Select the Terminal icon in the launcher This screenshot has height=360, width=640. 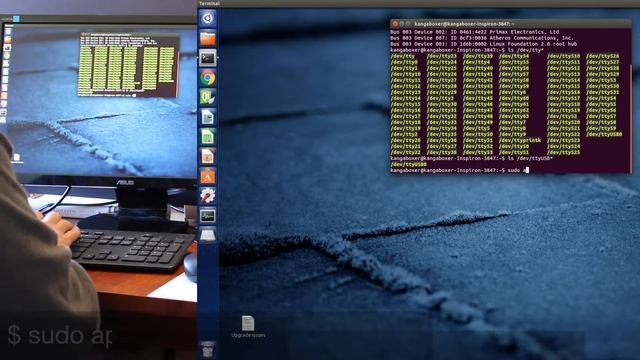coord(208,58)
